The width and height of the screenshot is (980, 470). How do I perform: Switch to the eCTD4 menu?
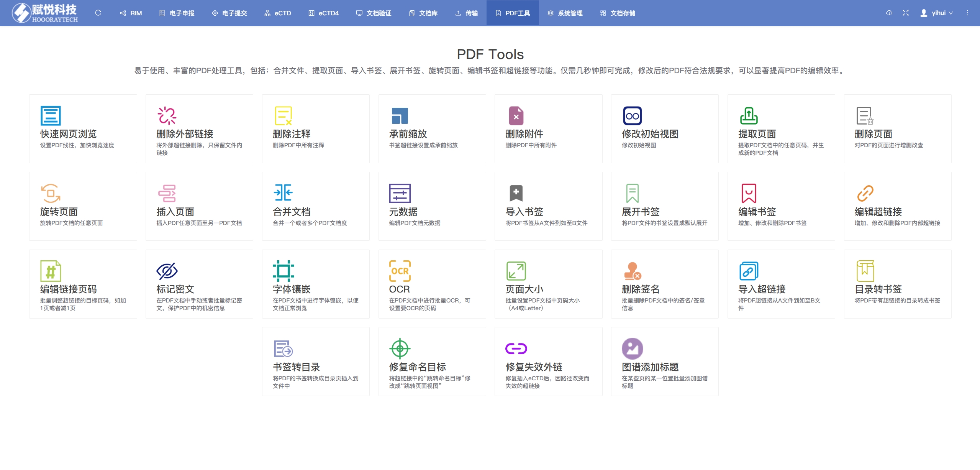click(324, 13)
